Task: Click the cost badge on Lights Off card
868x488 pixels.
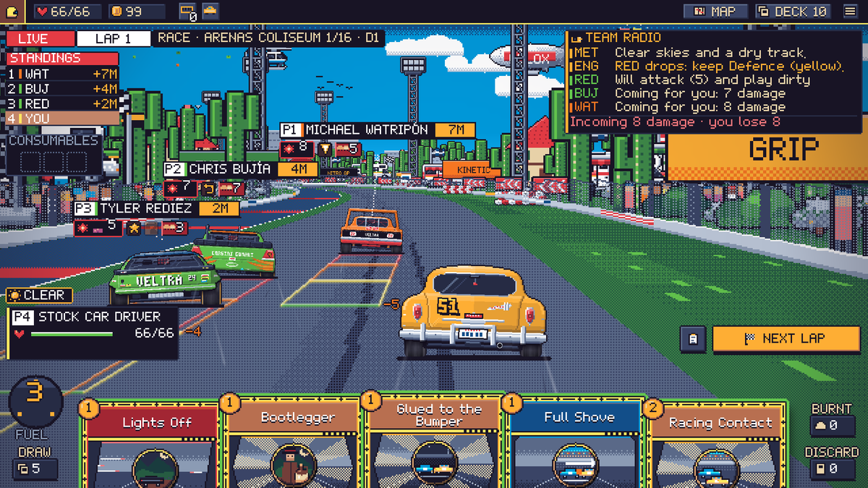Action: point(88,408)
